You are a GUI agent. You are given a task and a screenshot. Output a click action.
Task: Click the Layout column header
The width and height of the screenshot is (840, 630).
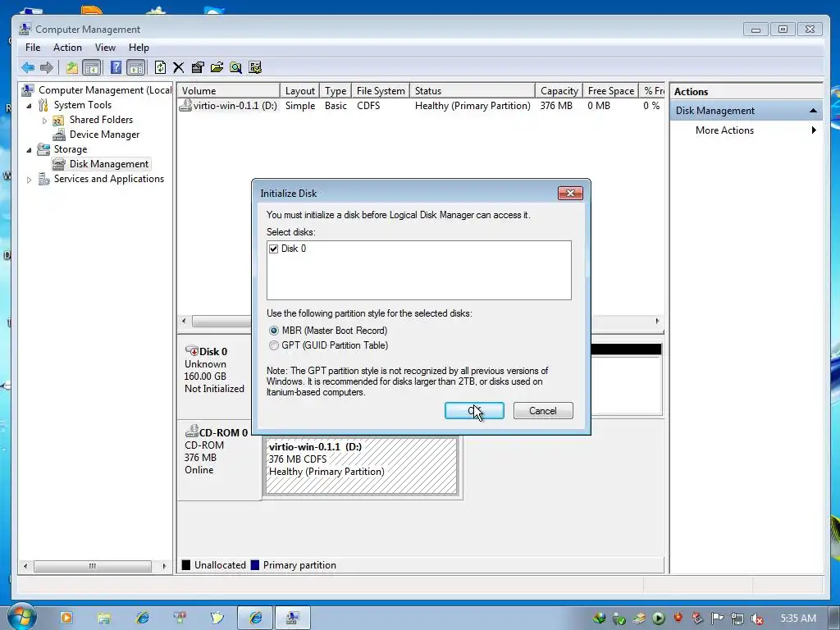pos(300,91)
